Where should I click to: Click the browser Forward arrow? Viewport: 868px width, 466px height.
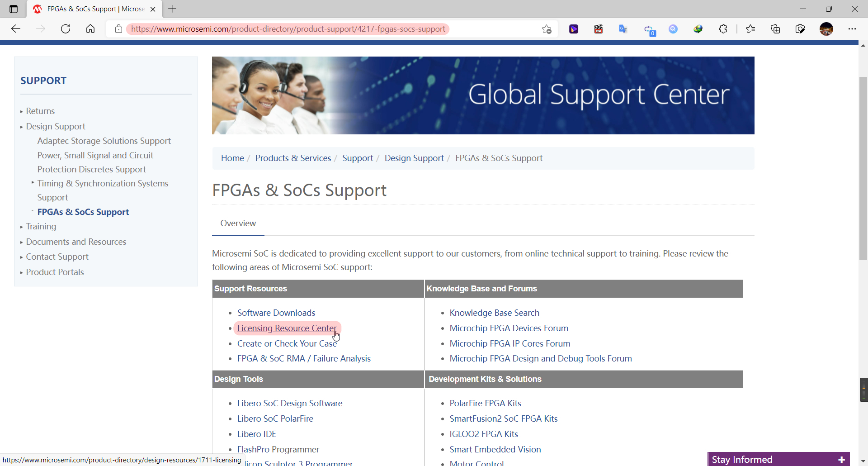(x=41, y=29)
